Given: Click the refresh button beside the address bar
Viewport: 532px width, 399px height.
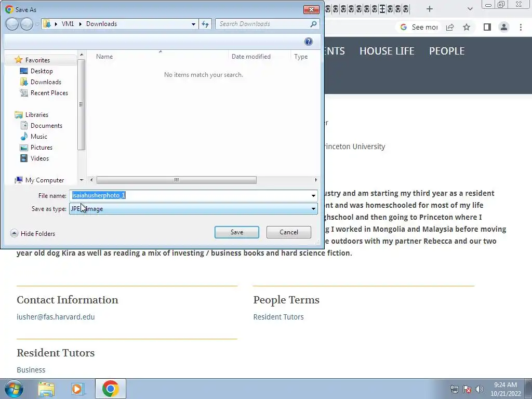Looking at the screenshot, I should (x=205, y=24).
